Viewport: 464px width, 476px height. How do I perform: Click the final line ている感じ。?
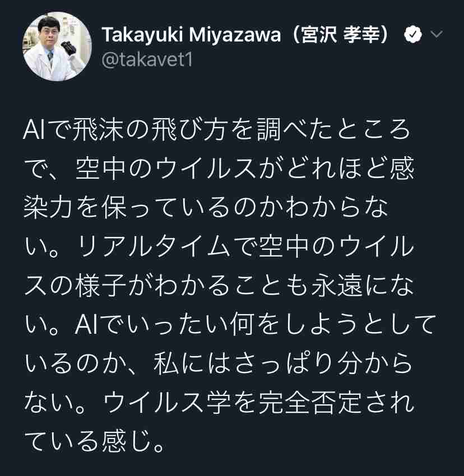coord(95,441)
